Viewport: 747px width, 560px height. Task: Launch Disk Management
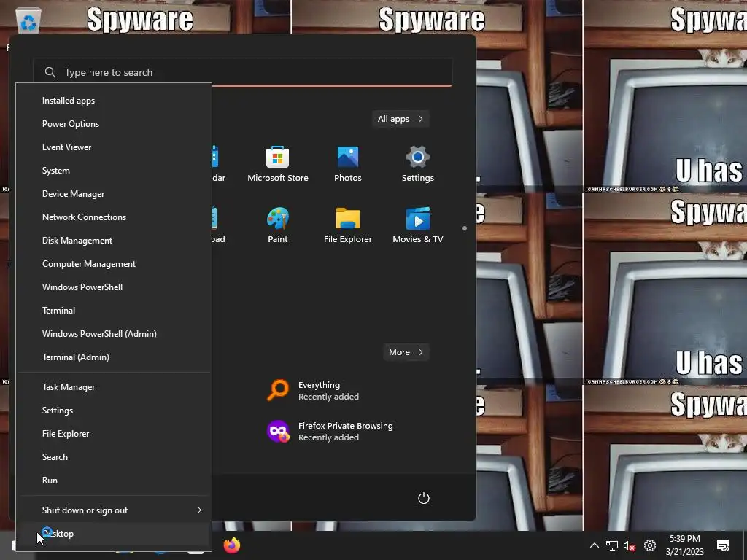click(115, 241)
